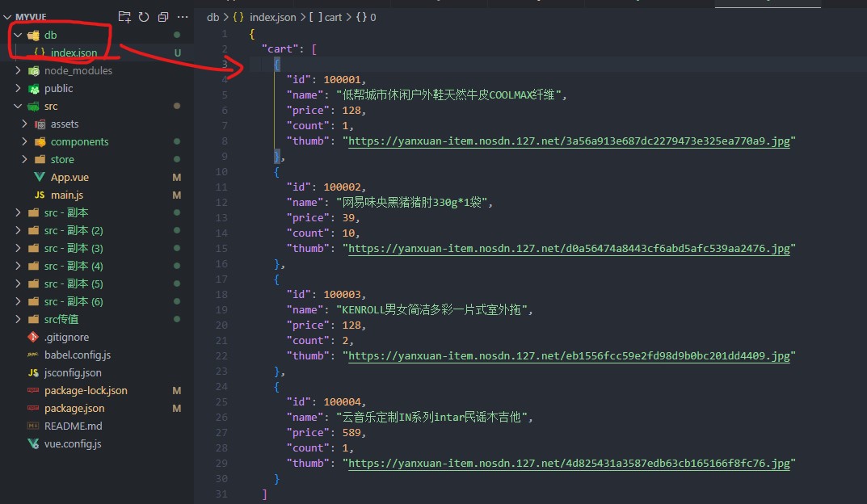Refresh the Explorer file tree

pos(144,17)
